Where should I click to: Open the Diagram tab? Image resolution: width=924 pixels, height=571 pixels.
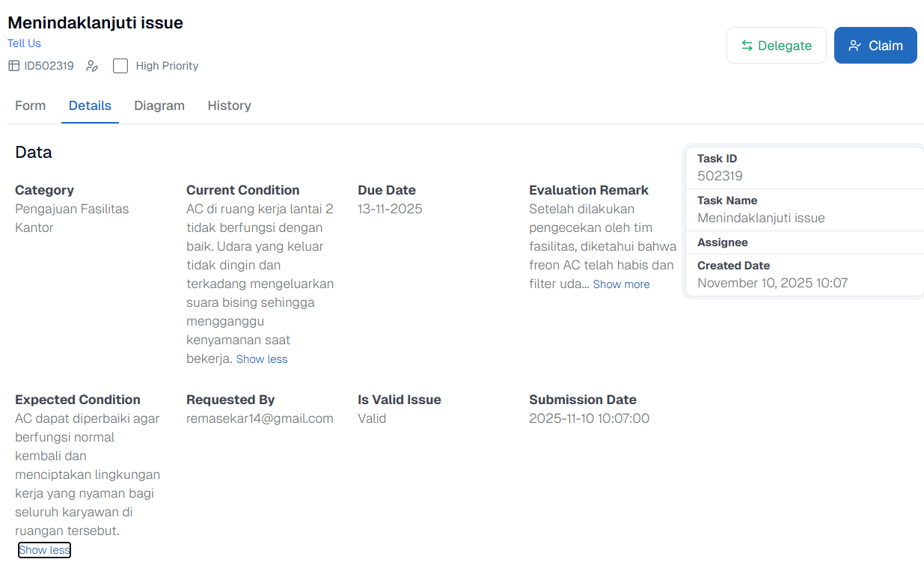159,106
